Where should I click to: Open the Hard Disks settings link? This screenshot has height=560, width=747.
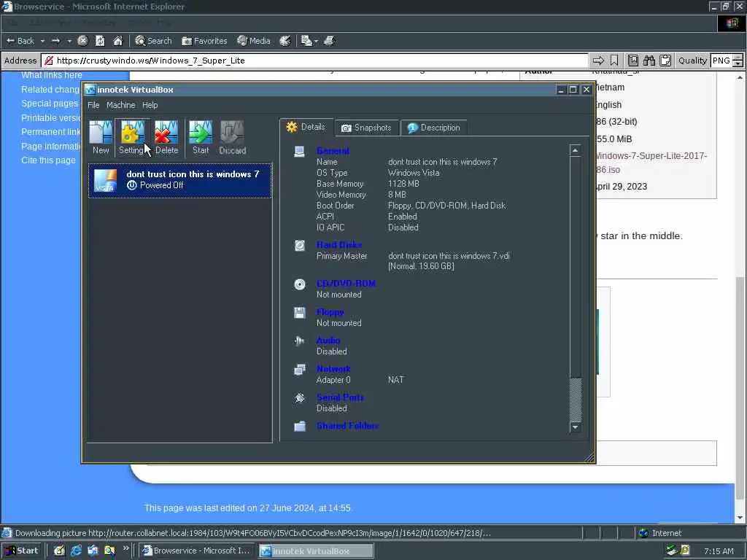point(339,245)
